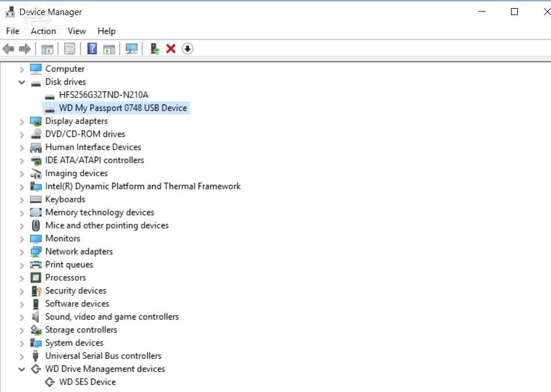
Task: Click the Display adapters icon
Action: [x=35, y=121]
